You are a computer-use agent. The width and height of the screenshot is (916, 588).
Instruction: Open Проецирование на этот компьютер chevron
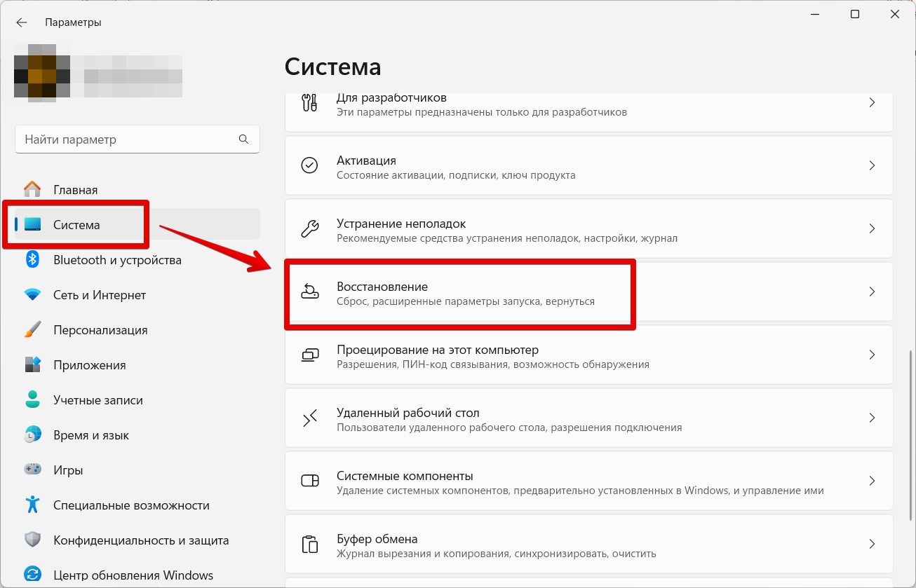(x=872, y=355)
